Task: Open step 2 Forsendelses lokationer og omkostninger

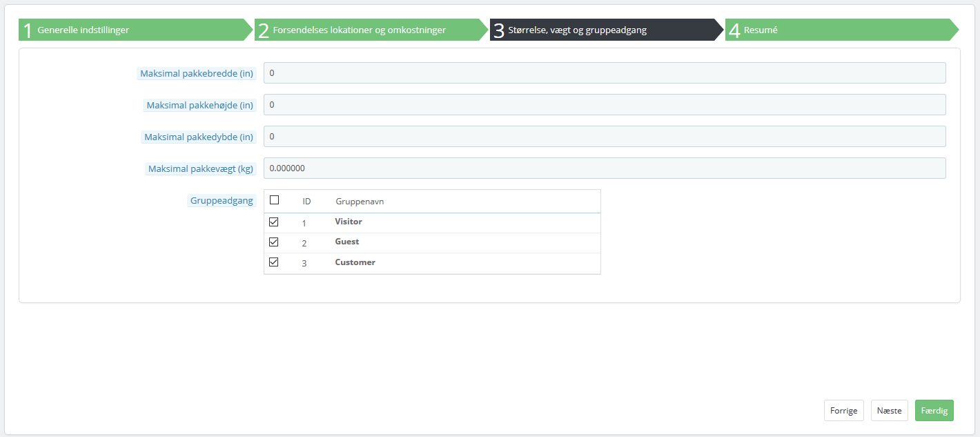Action: point(372,30)
